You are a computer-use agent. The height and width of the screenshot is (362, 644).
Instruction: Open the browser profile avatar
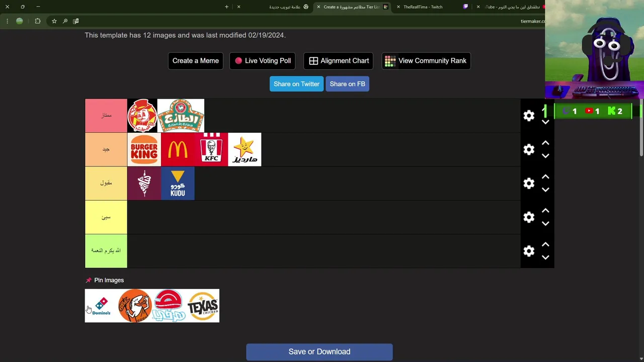pyautogui.click(x=20, y=21)
